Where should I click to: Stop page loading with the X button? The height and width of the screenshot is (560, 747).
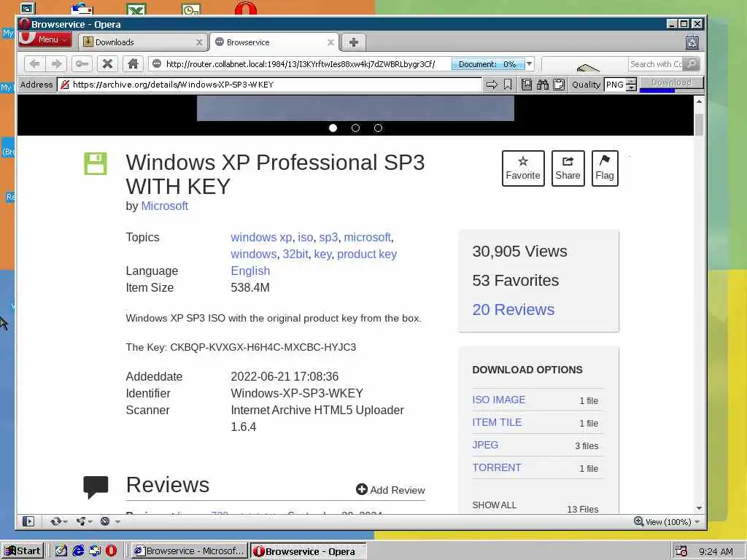coord(108,64)
